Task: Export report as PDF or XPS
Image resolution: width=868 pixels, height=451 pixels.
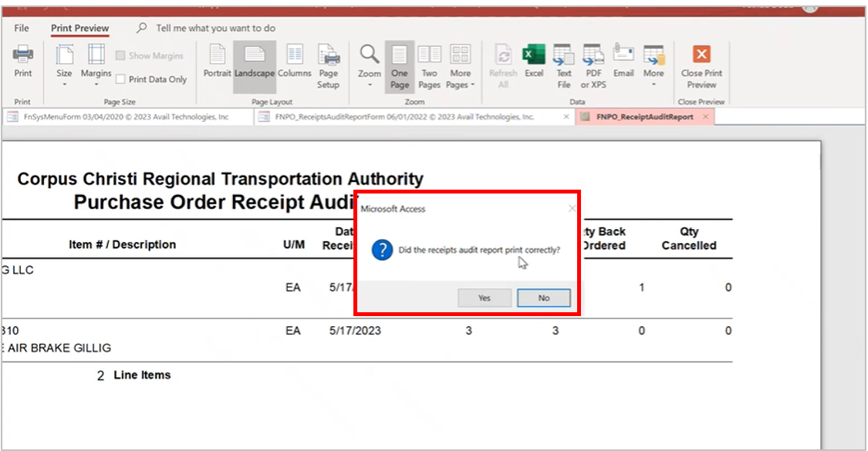Action: click(x=593, y=66)
